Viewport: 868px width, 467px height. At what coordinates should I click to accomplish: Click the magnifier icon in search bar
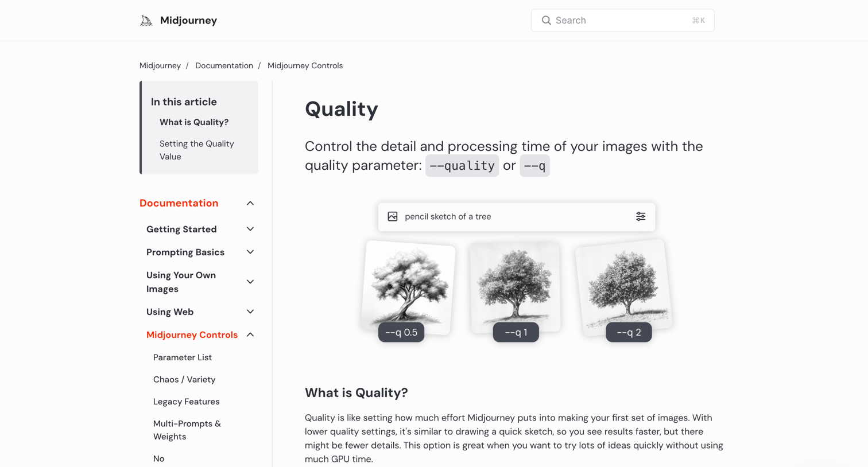coord(546,21)
